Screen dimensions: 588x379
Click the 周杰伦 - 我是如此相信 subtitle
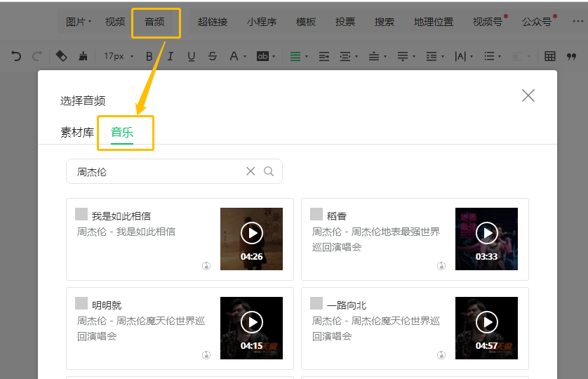click(x=126, y=232)
